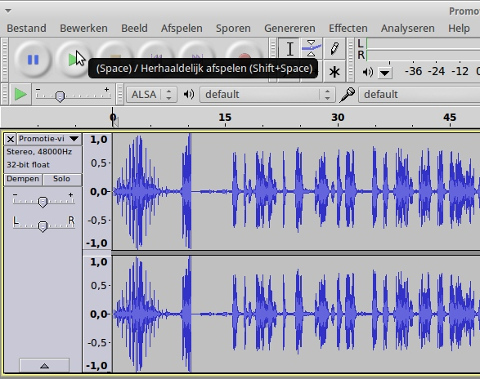Screen dimensions: 480x379
Task: Open the Genereren menu
Action: [x=290, y=28]
